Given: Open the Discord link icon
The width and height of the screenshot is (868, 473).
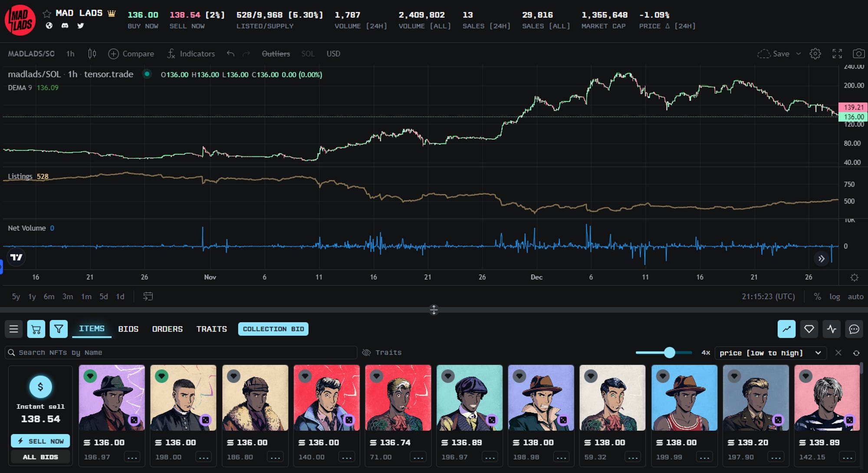Looking at the screenshot, I should (x=65, y=26).
